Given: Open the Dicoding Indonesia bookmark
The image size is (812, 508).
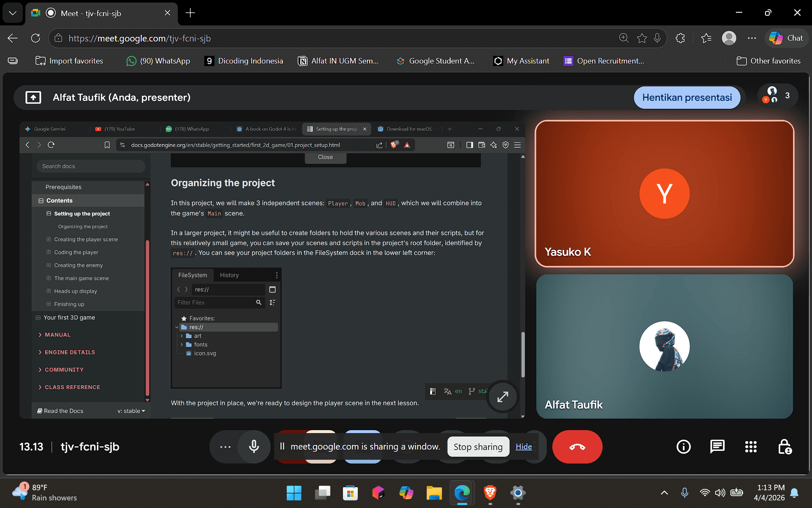Looking at the screenshot, I should point(244,61).
